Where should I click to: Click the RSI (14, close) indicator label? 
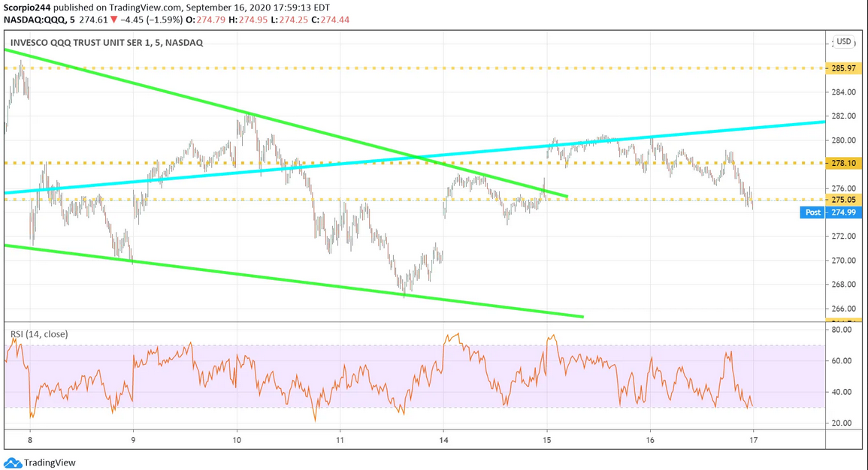click(39, 334)
